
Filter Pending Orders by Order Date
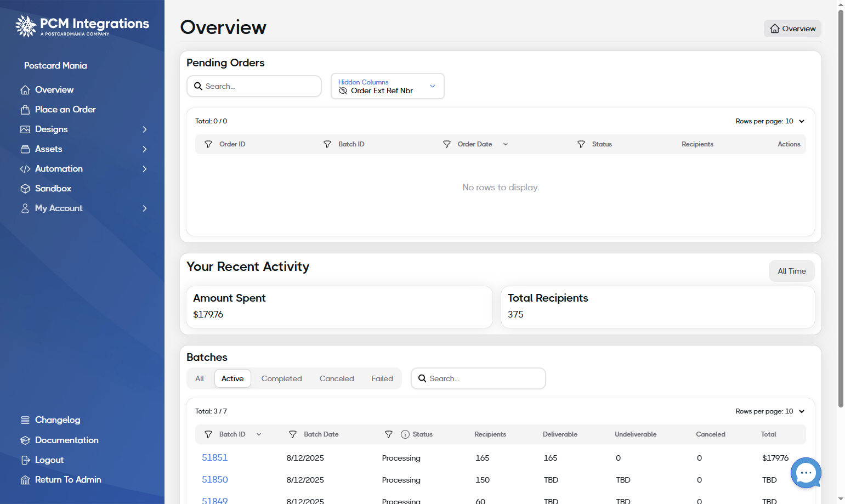pyautogui.click(x=447, y=144)
